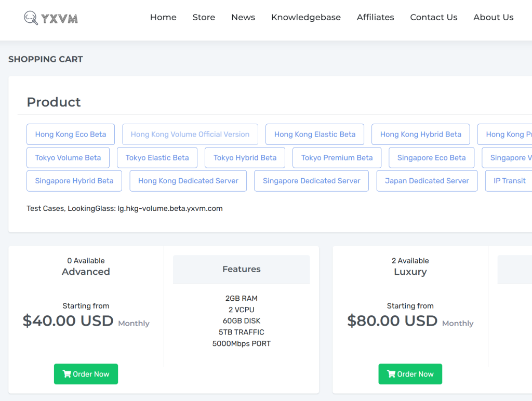
Task: Click the SHOPPING CART heading
Action: pos(46,59)
